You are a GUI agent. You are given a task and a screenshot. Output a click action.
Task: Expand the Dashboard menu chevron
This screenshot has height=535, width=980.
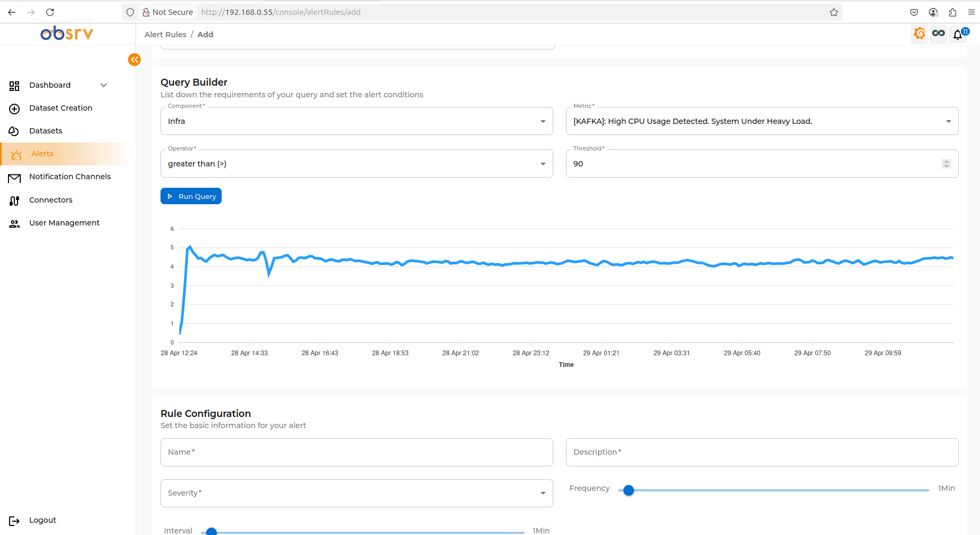pos(104,85)
